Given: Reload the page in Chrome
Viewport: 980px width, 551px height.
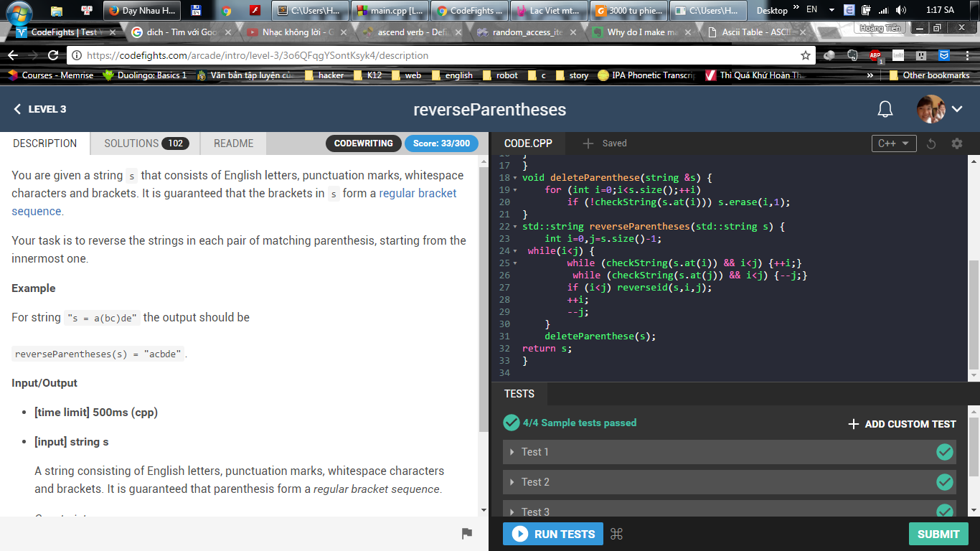Looking at the screenshot, I should (x=53, y=55).
